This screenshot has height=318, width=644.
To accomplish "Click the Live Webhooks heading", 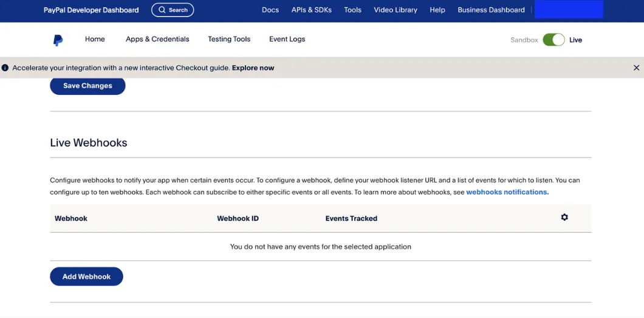I will pyautogui.click(x=89, y=142).
